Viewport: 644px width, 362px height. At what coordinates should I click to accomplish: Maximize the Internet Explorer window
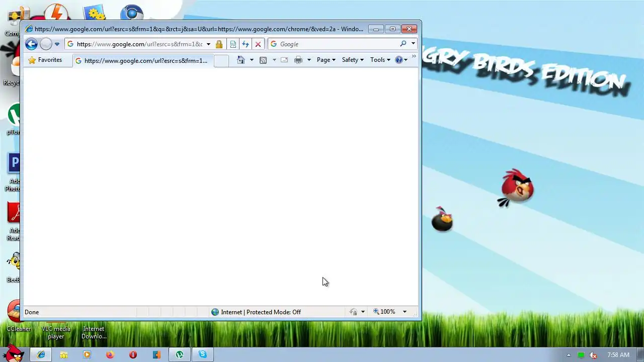click(392, 29)
